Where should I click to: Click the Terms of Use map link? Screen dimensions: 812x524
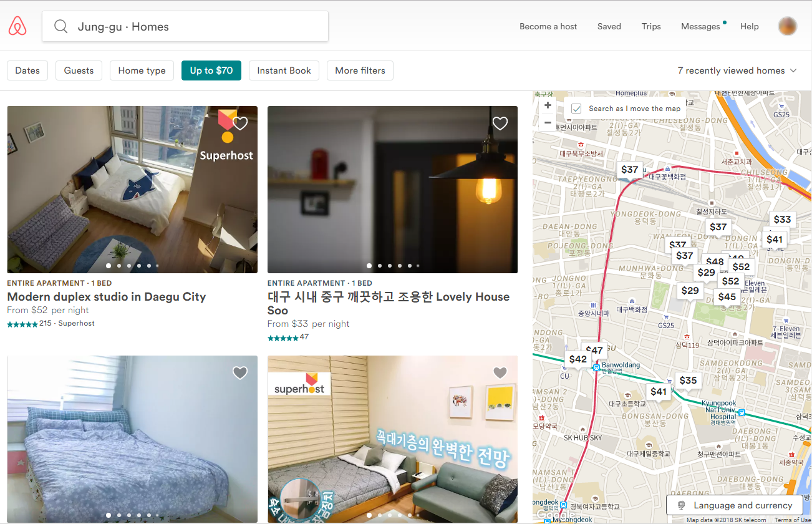(793, 520)
